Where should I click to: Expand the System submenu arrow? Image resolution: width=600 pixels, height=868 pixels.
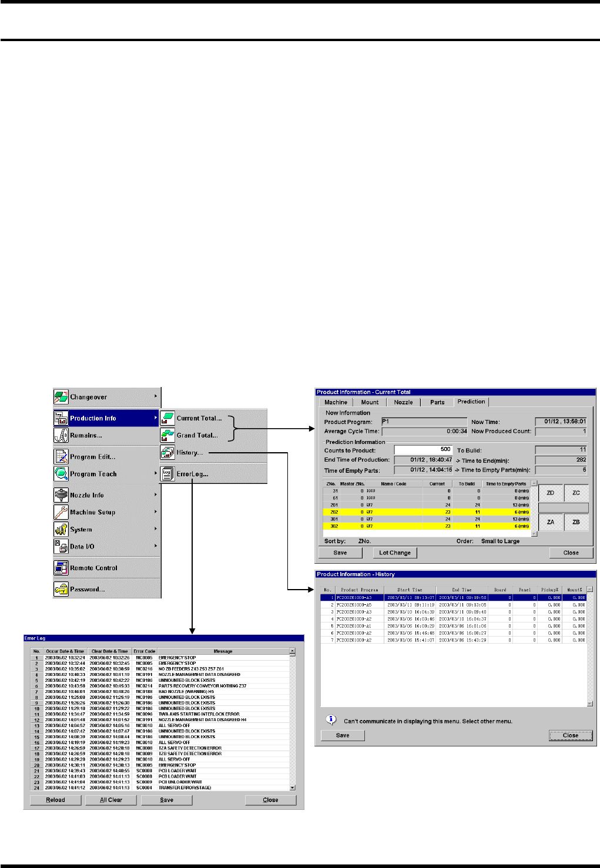pyautogui.click(x=156, y=529)
